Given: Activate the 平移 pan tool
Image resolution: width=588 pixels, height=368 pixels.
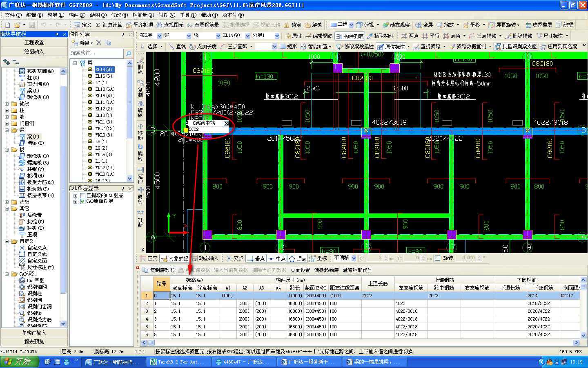Looking at the screenshot, I should (x=474, y=25).
